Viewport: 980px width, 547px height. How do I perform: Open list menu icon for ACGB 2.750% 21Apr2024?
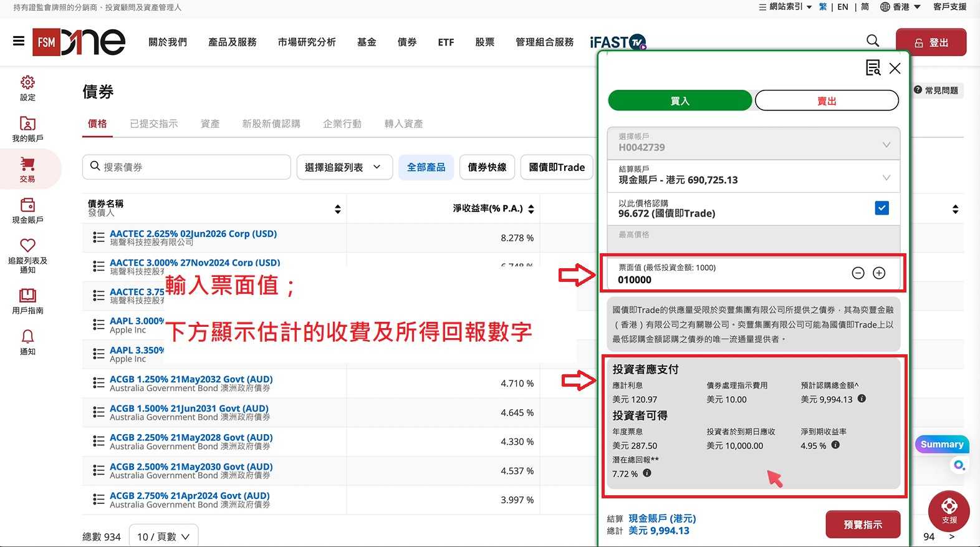tap(98, 499)
